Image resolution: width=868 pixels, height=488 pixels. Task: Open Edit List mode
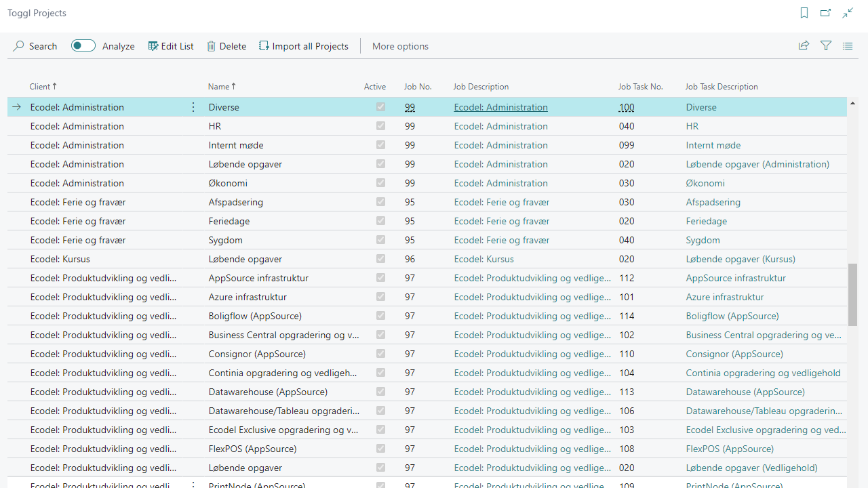pyautogui.click(x=171, y=46)
